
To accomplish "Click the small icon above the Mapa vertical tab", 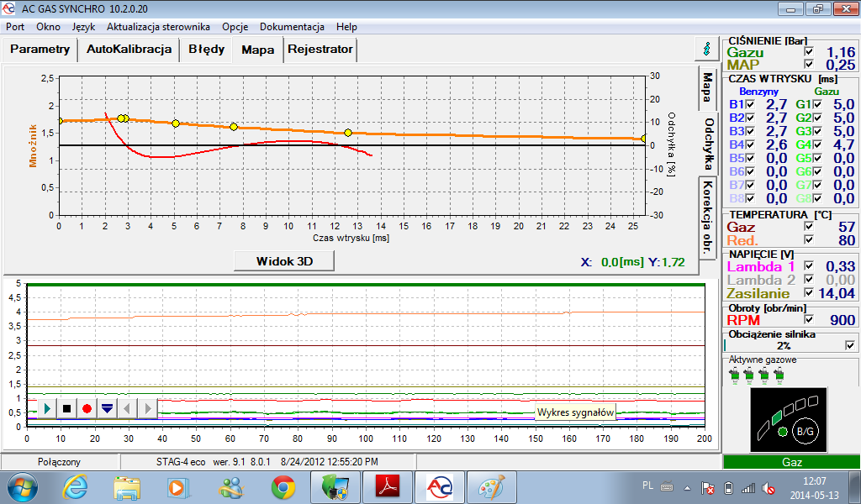I will (707, 50).
